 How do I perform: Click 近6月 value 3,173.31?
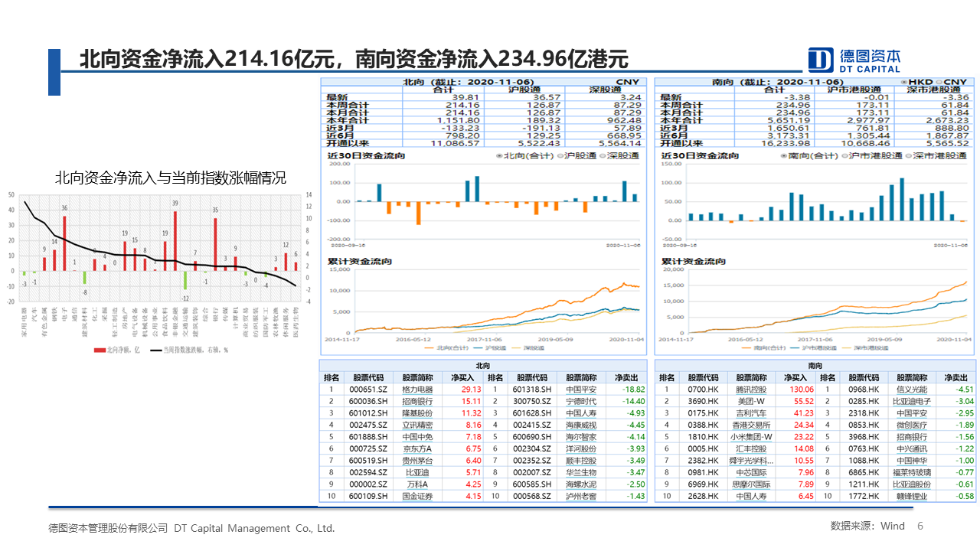[789, 135]
